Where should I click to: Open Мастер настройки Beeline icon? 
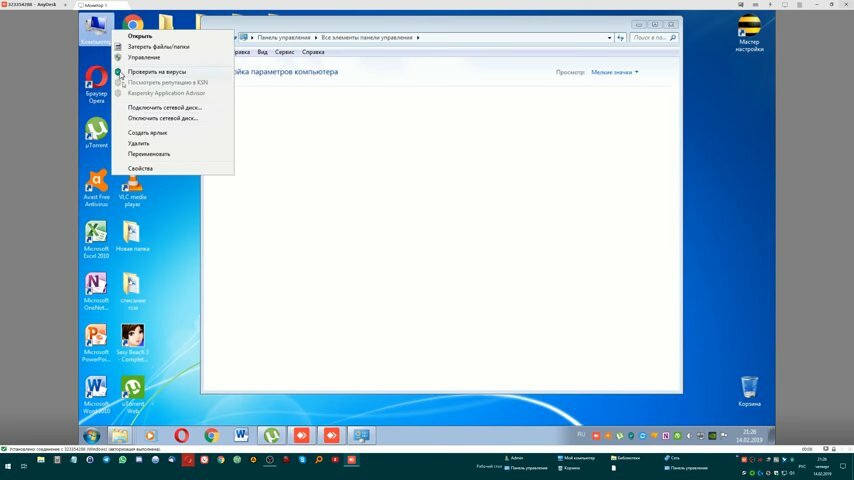(749, 33)
